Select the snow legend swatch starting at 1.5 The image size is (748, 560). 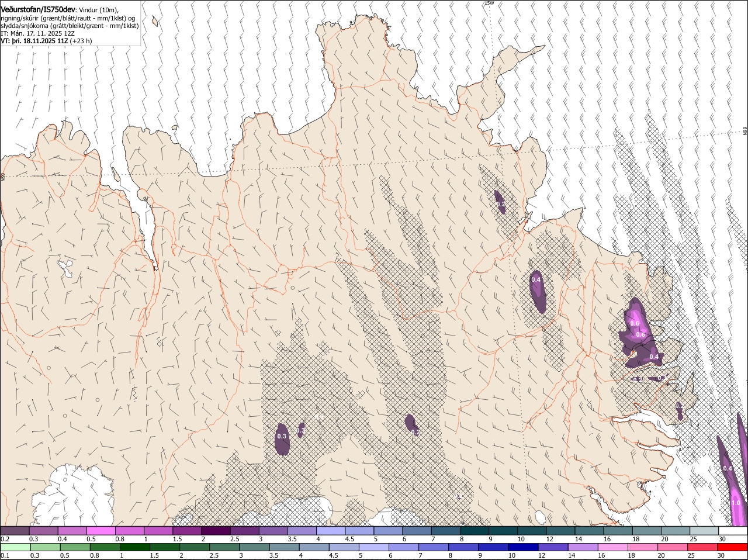pyautogui.click(x=187, y=530)
